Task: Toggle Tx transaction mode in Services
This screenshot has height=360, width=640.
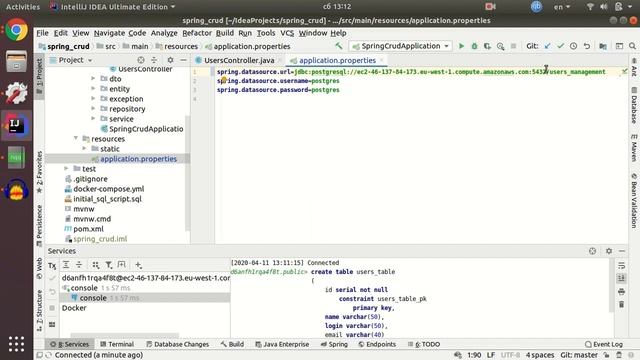Action: 52,266
